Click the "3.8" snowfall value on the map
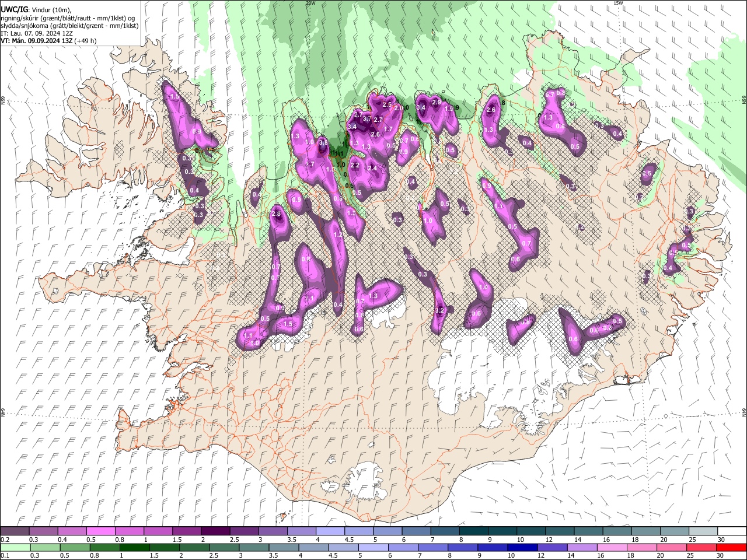Screen dimensions: 747x560 pos(323,142)
